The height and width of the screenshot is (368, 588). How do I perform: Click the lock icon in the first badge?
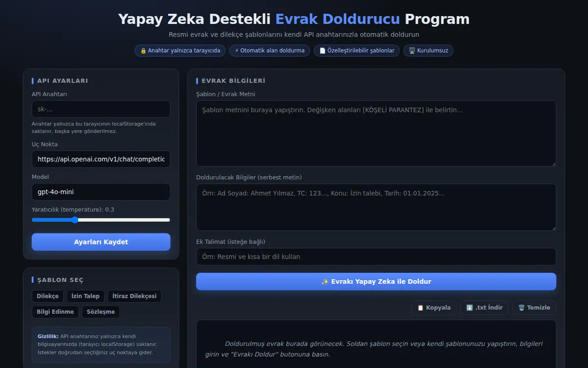(143, 51)
